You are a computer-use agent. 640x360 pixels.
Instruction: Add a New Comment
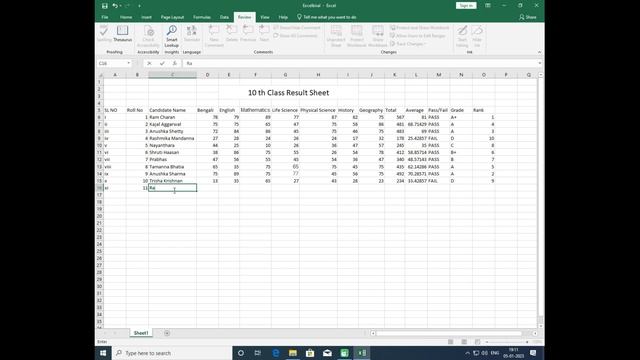coord(214,36)
